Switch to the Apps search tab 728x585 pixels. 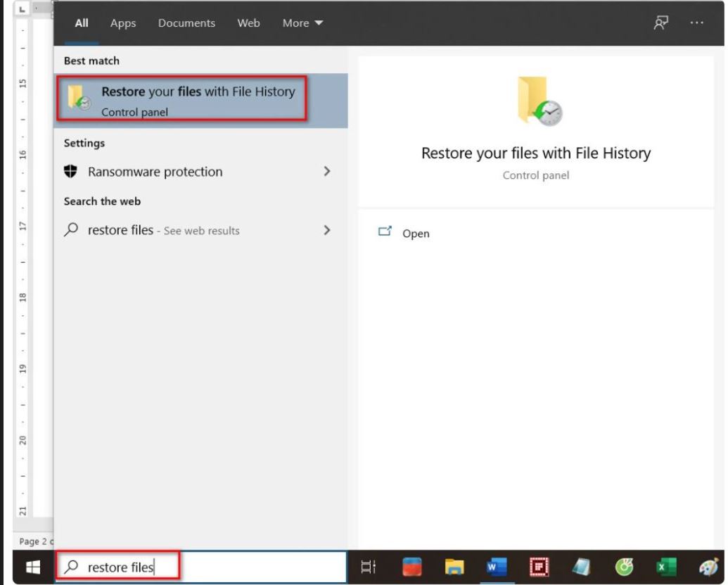122,23
